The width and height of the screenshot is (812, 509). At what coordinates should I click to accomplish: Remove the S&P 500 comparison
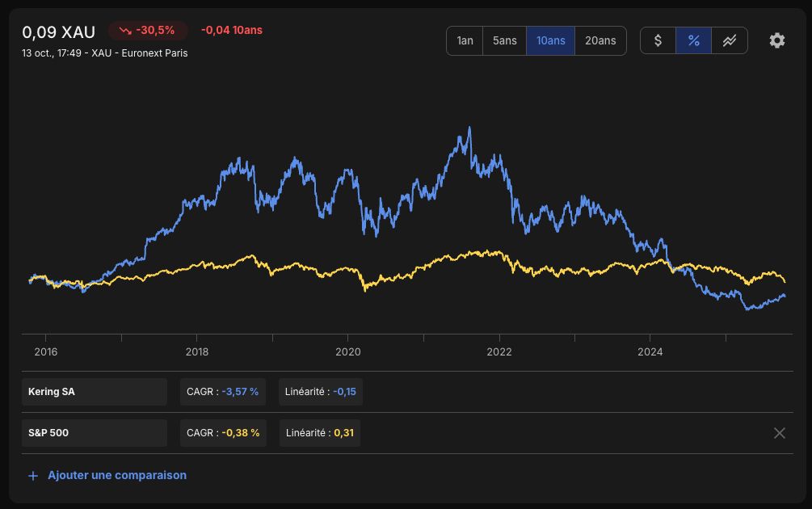pos(780,433)
